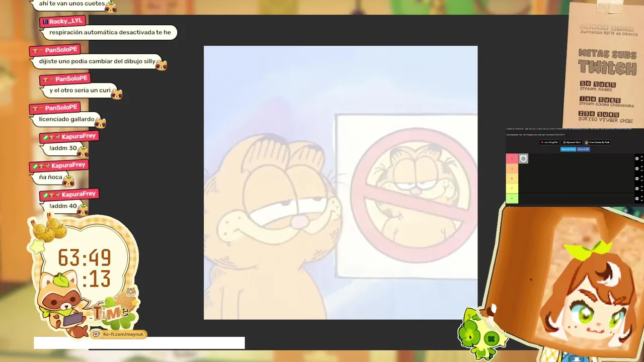Click the '250 SUBS Sorteo VTuber Chibi' goal
The width and height of the screenshot is (644, 362).
coord(606,117)
